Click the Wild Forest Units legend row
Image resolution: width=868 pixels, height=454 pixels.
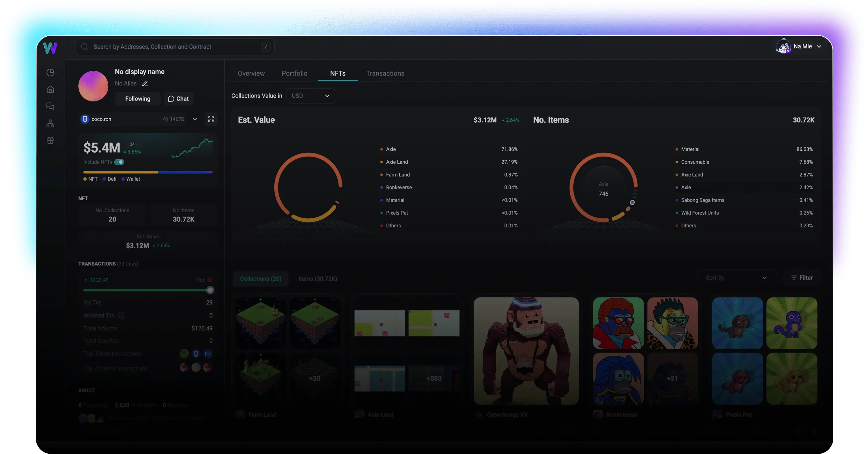coord(744,213)
